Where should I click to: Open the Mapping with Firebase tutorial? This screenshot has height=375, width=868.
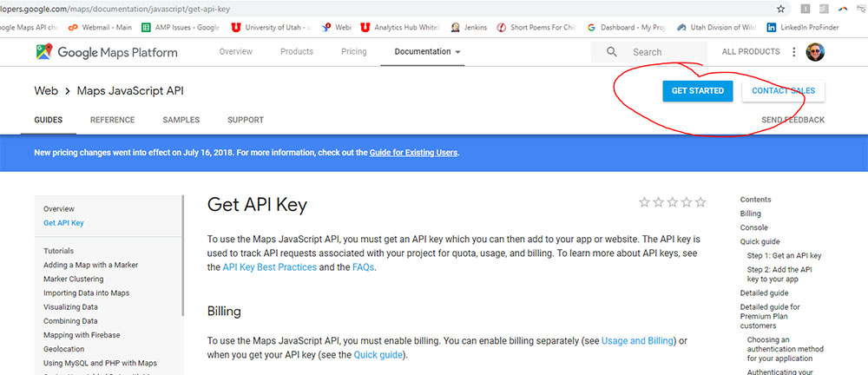point(82,335)
